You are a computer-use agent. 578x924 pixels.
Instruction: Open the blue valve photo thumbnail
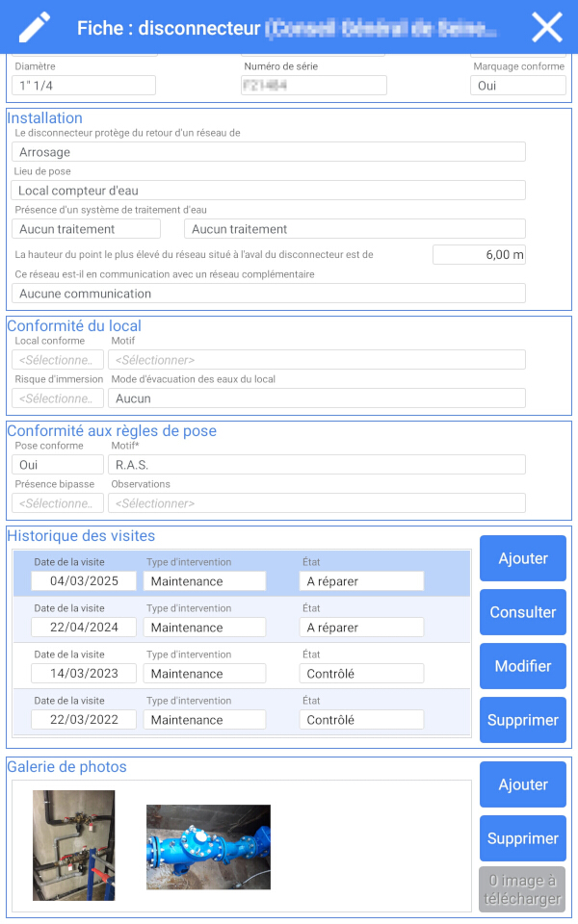pyautogui.click(x=208, y=846)
